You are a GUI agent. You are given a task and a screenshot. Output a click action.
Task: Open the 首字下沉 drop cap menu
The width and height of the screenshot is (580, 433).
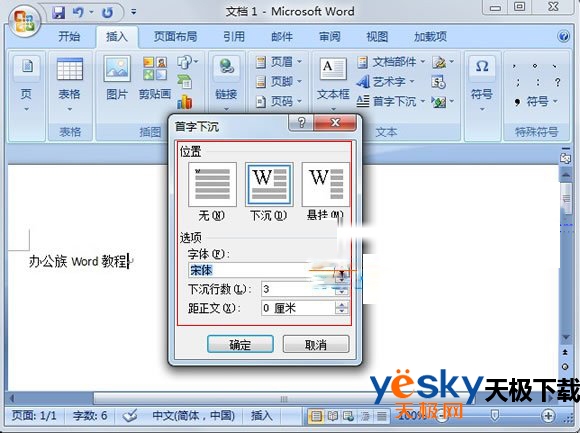coord(391,101)
